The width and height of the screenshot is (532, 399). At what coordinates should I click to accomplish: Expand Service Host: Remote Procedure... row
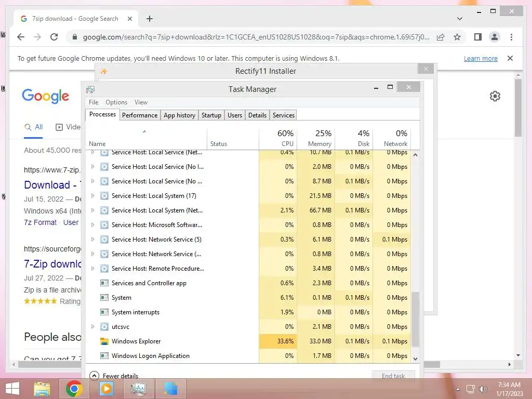click(x=92, y=269)
